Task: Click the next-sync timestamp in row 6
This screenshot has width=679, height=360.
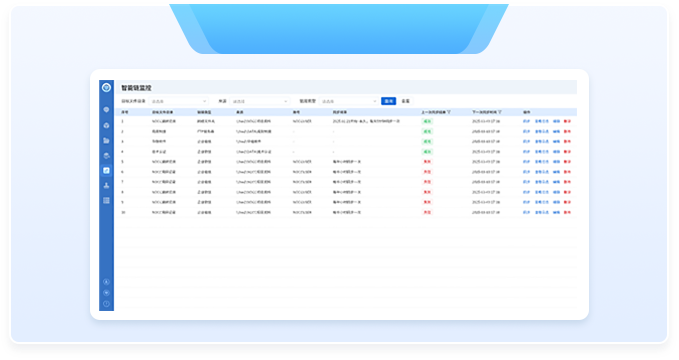Action: [486, 172]
